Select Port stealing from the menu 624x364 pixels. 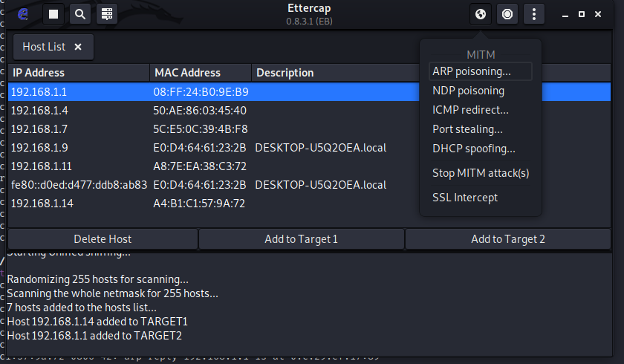pos(467,129)
